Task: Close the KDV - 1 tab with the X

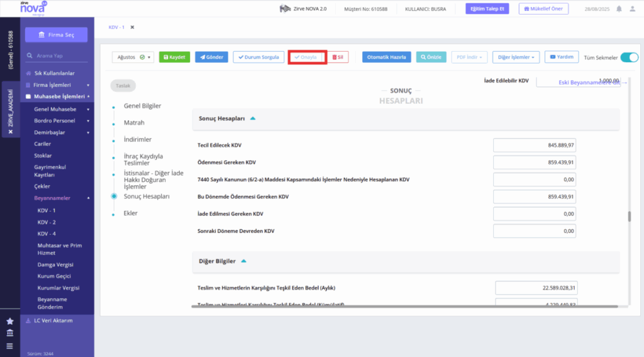Action: tap(132, 27)
